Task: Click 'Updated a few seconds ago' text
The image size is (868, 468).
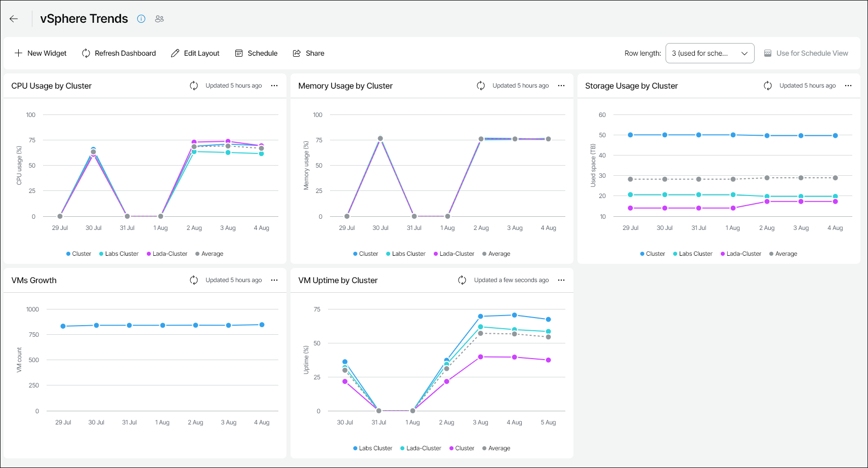Action: click(511, 280)
